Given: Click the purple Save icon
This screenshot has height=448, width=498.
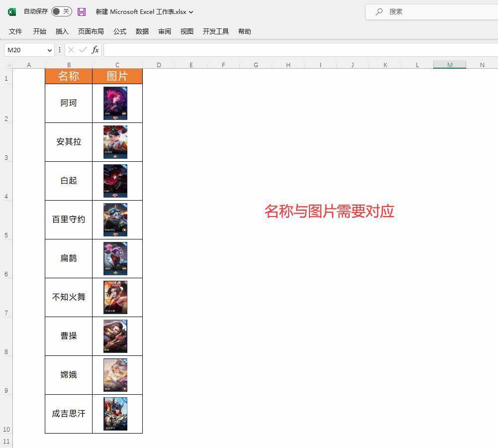Looking at the screenshot, I should pyautogui.click(x=82, y=12).
